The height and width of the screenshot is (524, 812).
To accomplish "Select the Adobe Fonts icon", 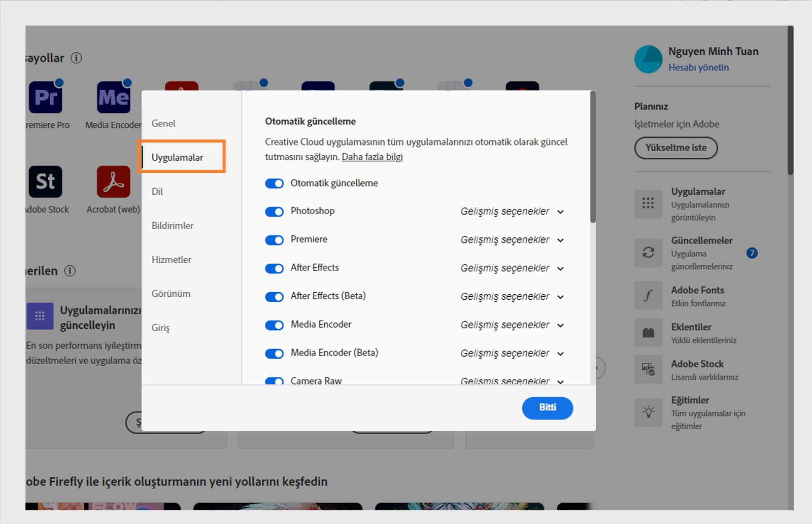I will coord(648,295).
